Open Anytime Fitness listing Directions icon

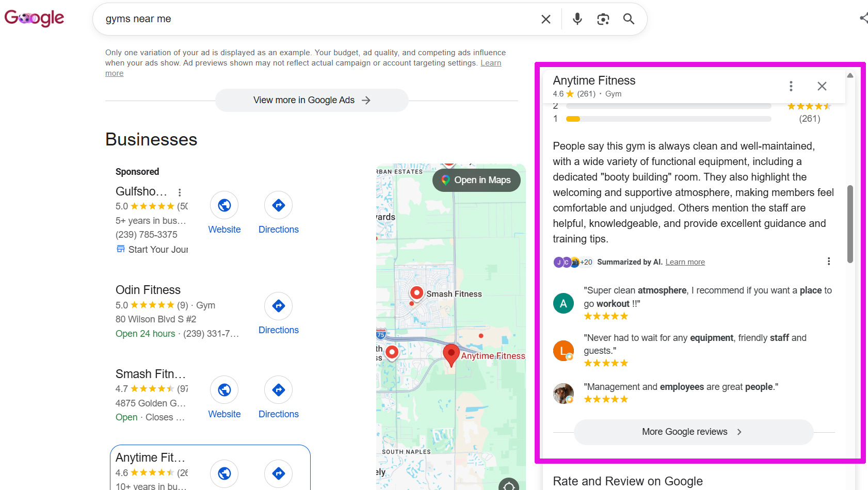[279, 473]
